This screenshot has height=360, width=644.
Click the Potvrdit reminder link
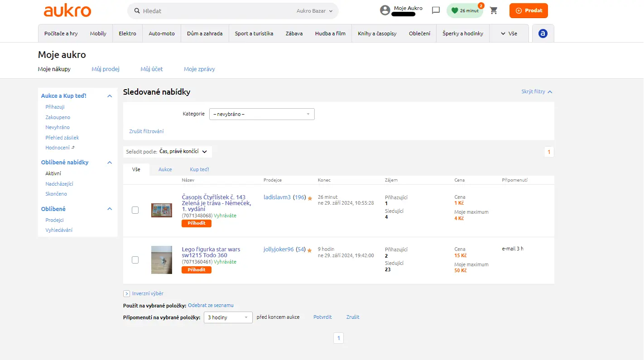[322, 317]
